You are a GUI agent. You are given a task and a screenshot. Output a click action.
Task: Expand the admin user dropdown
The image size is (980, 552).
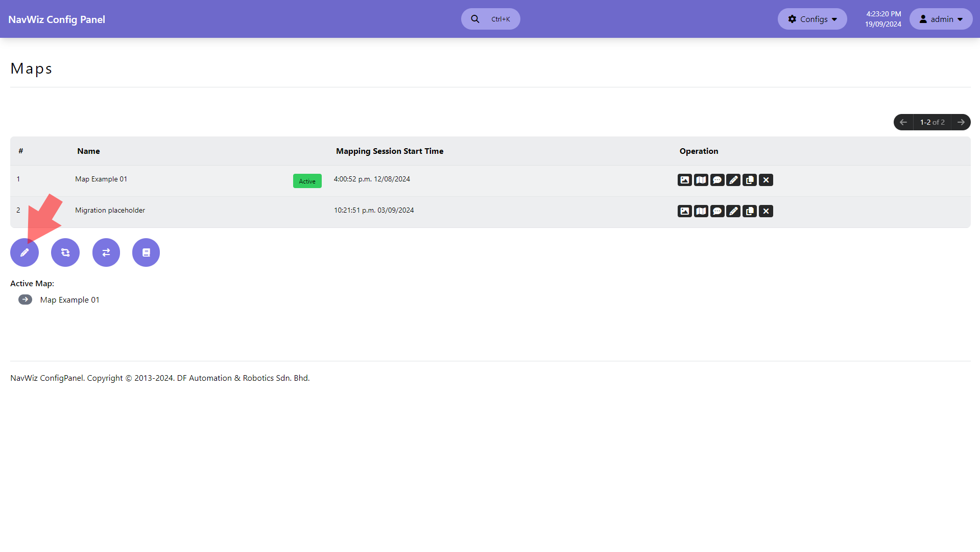(x=941, y=19)
